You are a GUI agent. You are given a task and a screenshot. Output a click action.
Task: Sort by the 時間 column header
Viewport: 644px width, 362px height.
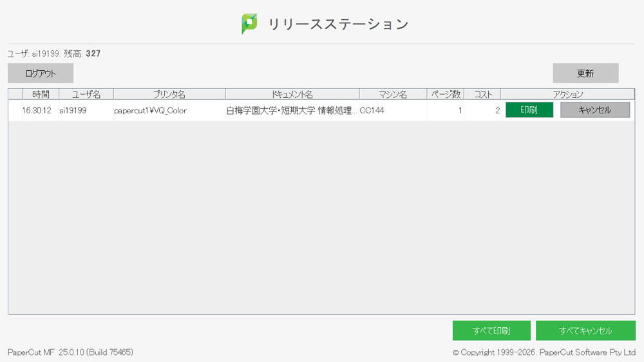(x=41, y=94)
